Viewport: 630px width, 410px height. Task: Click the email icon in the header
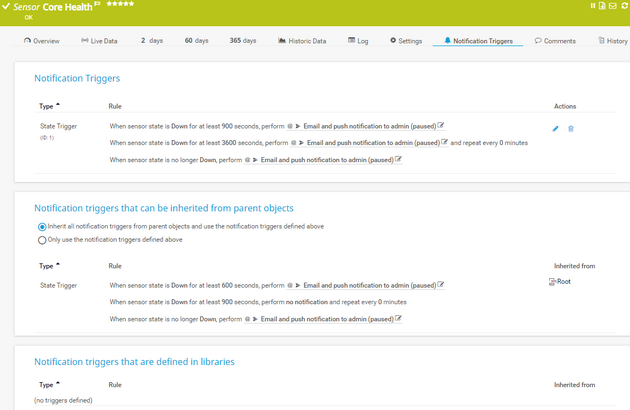[612, 6]
